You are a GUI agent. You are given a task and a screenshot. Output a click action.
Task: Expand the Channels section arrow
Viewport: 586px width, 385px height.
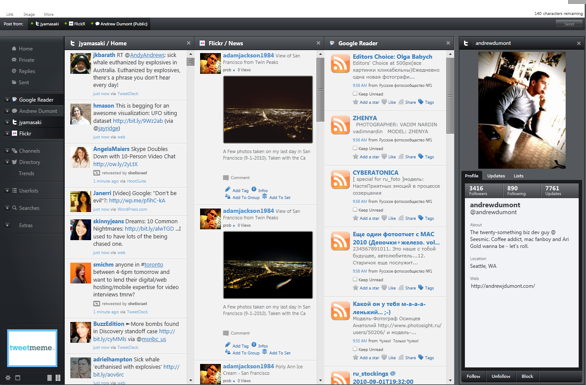click(7, 151)
